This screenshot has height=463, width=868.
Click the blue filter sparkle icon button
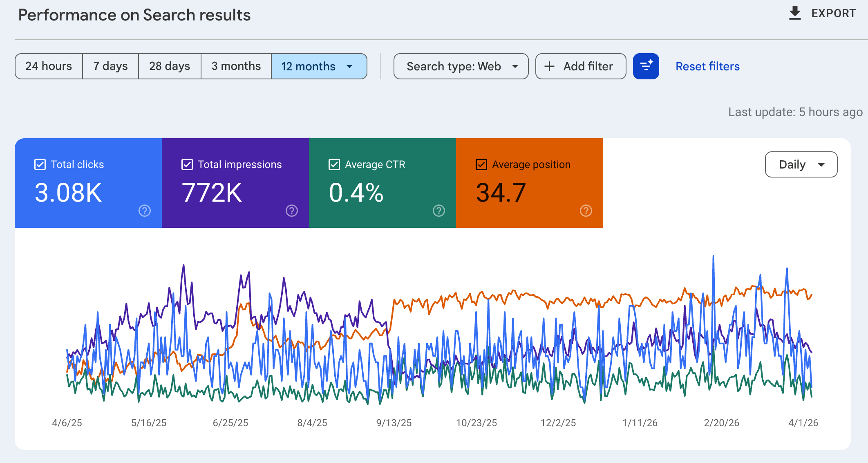pos(646,66)
